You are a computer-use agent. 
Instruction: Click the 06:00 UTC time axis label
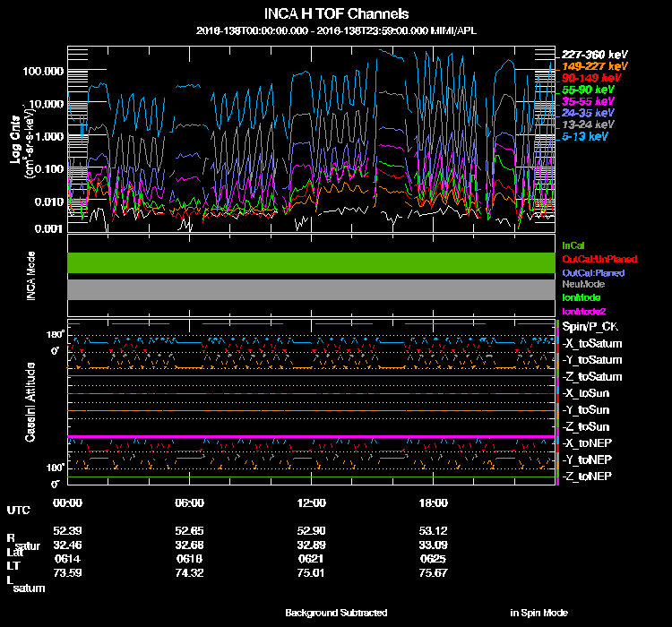(x=190, y=502)
